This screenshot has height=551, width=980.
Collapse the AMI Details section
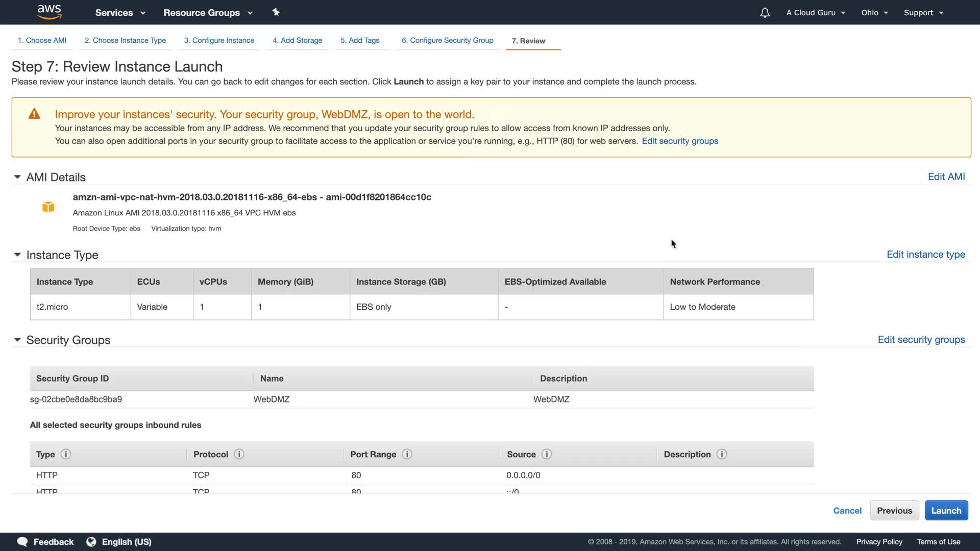click(x=17, y=177)
